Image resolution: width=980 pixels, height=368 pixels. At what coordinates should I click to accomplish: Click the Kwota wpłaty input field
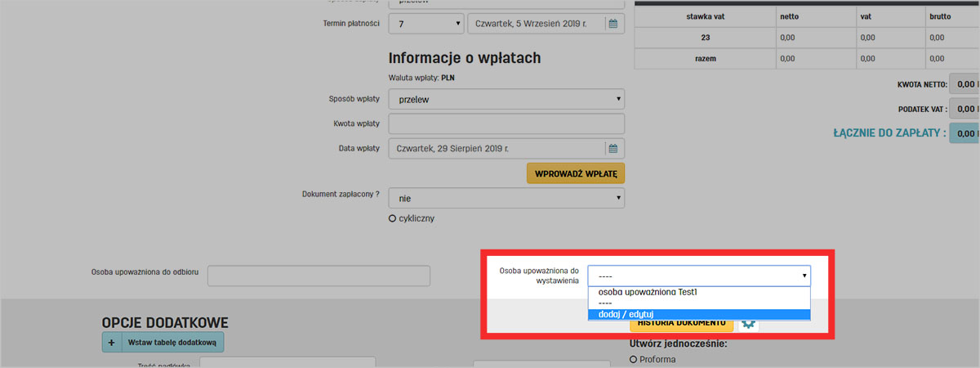(x=506, y=123)
